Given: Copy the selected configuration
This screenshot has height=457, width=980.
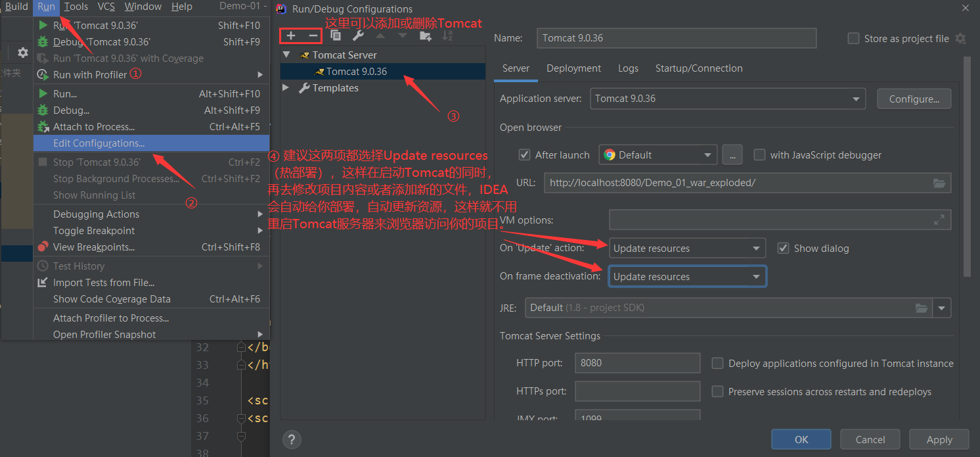Looking at the screenshot, I should [x=336, y=36].
